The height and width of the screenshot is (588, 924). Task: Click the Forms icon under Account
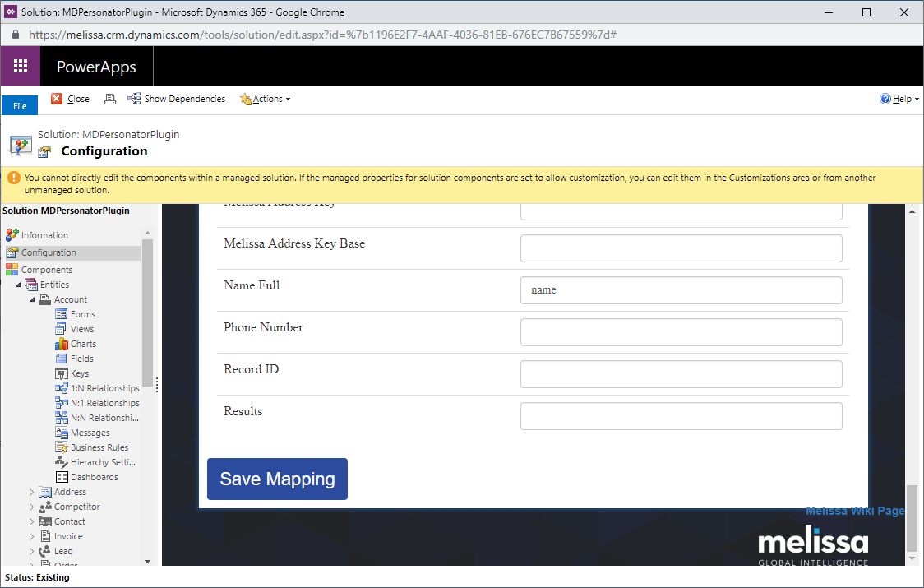click(62, 314)
